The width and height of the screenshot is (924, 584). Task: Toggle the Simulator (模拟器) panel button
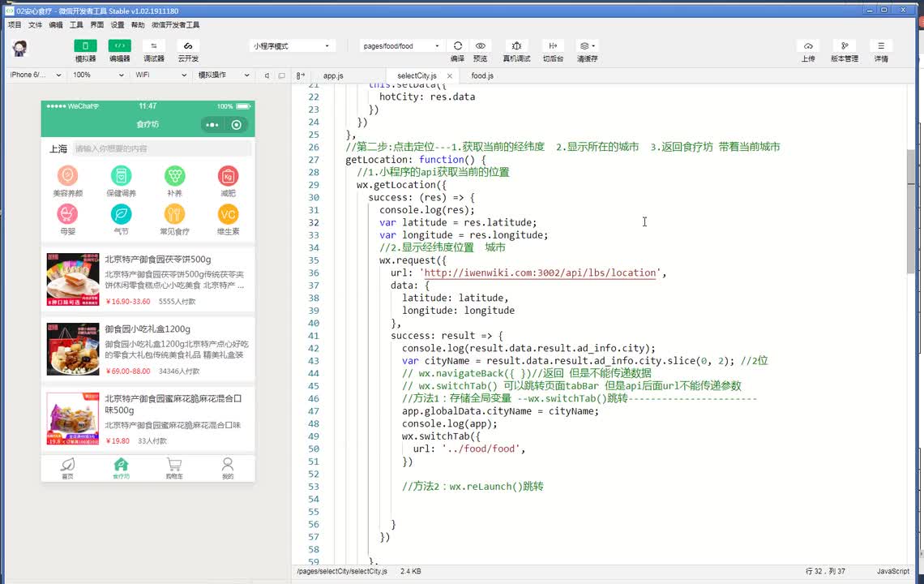(x=85, y=46)
